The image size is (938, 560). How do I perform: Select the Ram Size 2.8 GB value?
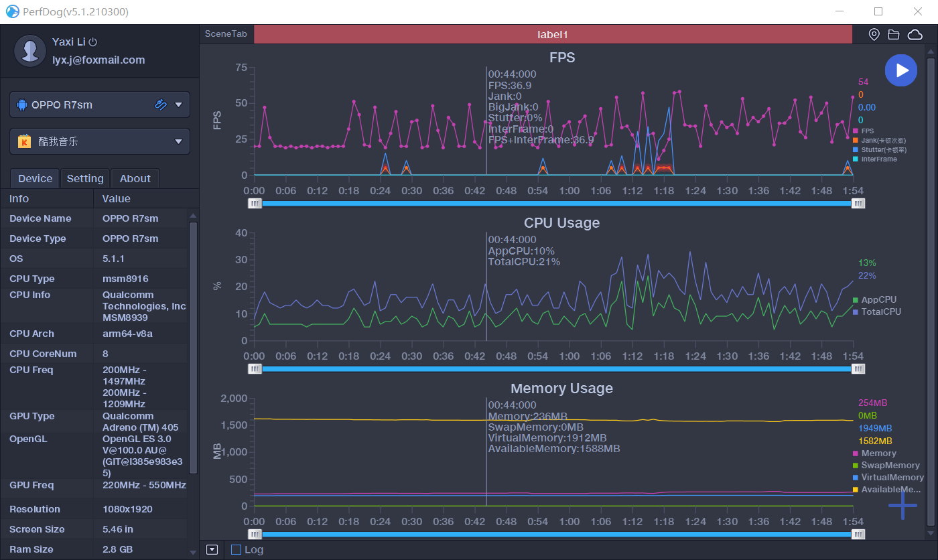pos(117,549)
